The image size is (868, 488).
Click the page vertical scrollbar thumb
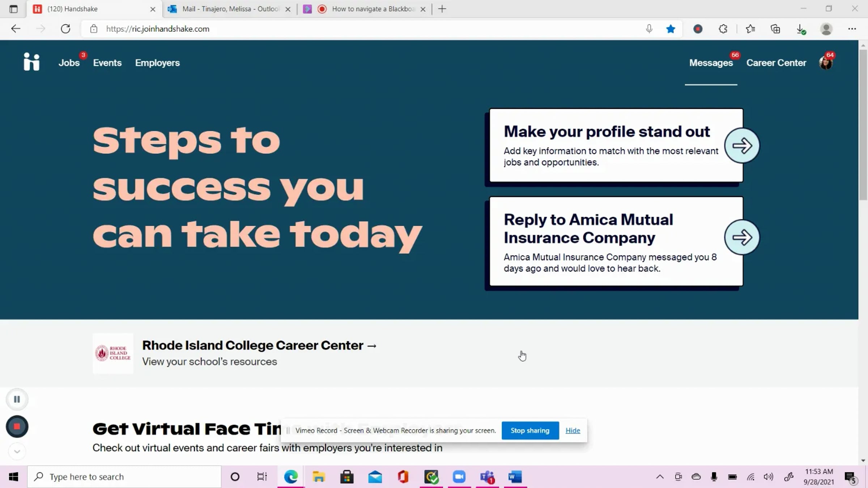point(863,125)
